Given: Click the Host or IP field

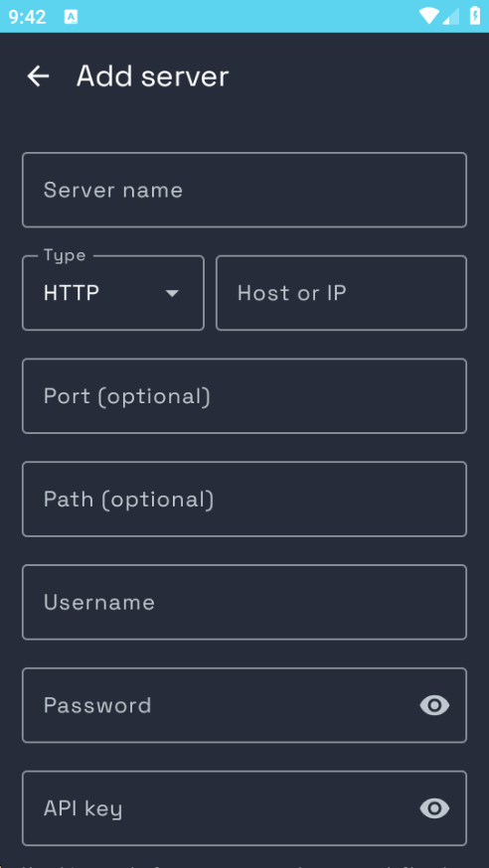Looking at the screenshot, I should (341, 293).
